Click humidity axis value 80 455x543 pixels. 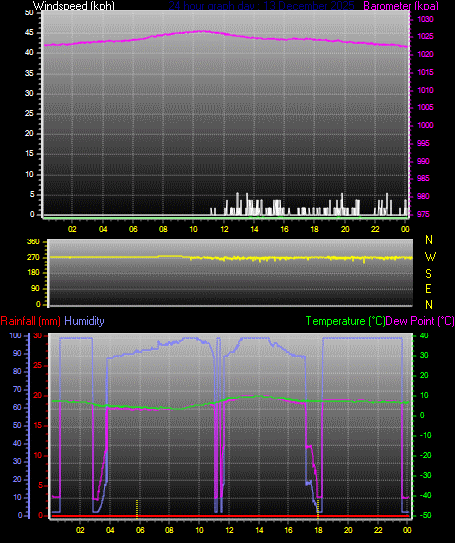tap(17, 372)
